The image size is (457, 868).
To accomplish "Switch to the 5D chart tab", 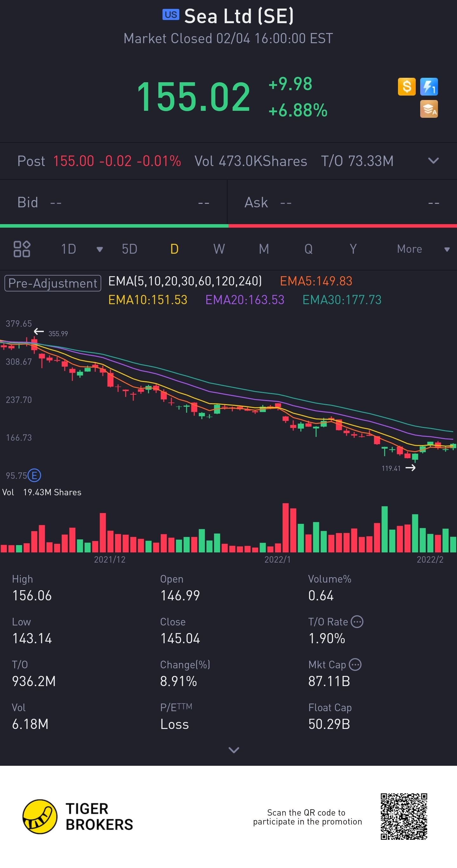I will click(x=129, y=249).
